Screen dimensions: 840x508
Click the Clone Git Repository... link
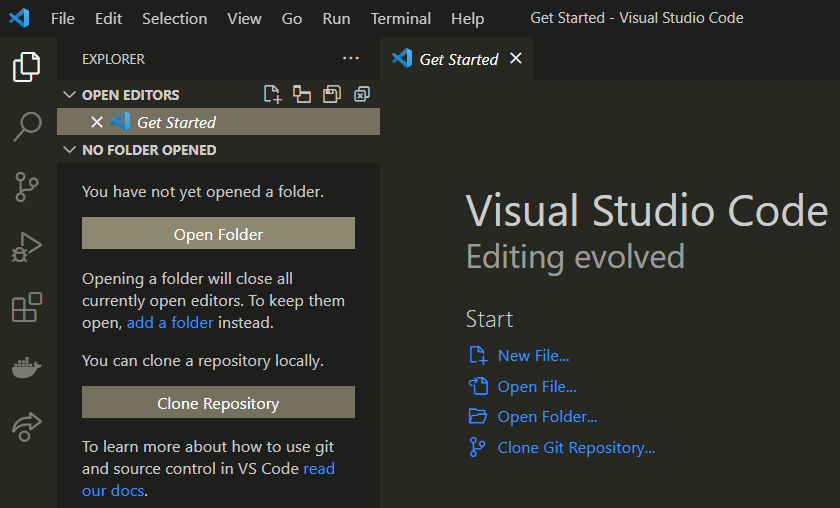coord(576,448)
